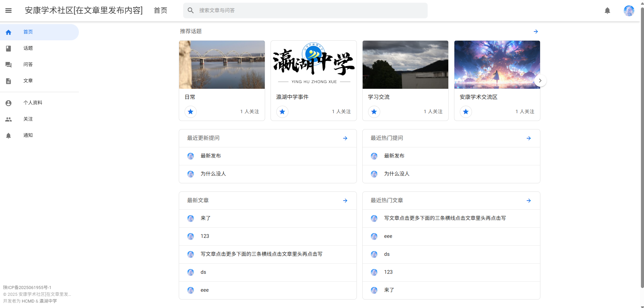Click the 陕ICP备2025061955号-1 footer link
644x308 pixels.
27,288
